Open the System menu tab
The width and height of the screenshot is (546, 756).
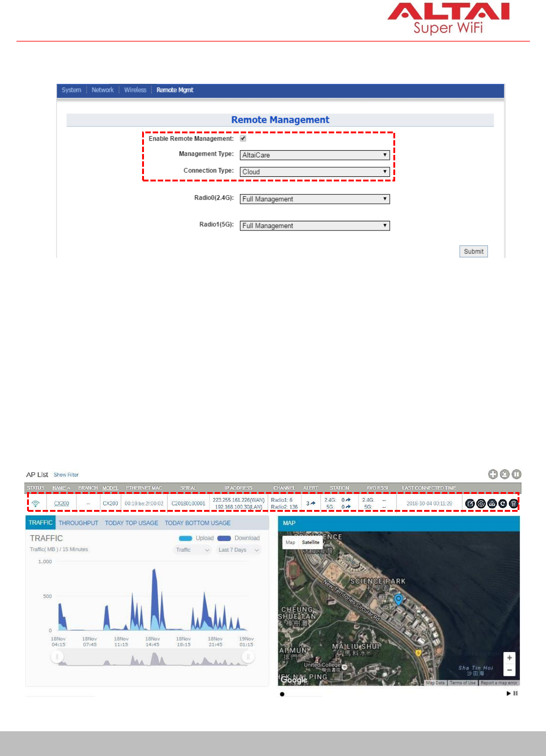[x=72, y=90]
